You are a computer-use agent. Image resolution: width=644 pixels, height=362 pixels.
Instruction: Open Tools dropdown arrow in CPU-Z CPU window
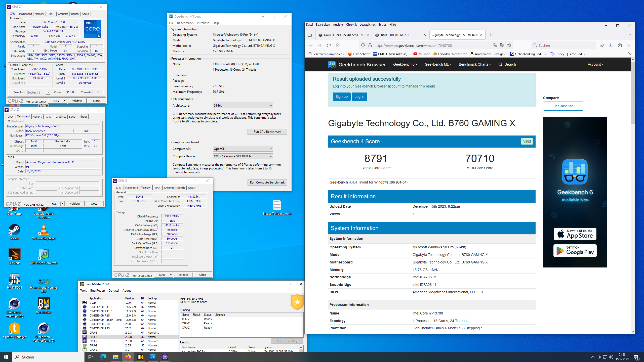click(x=65, y=101)
